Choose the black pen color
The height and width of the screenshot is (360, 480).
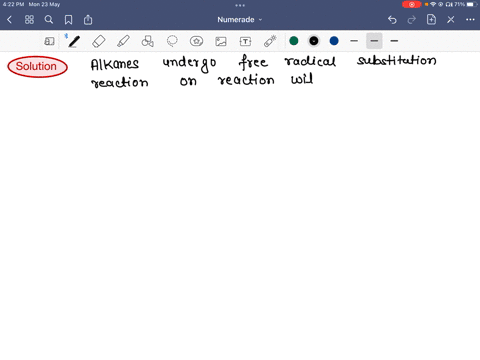(x=314, y=41)
